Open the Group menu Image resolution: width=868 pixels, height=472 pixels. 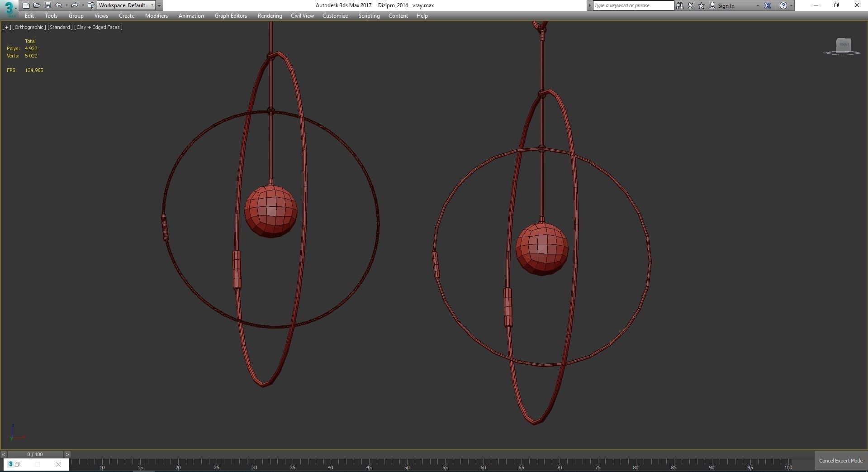click(76, 16)
